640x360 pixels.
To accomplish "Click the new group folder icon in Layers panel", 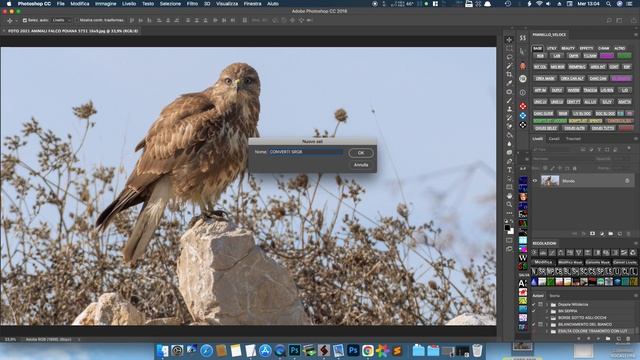I will click(x=611, y=234).
